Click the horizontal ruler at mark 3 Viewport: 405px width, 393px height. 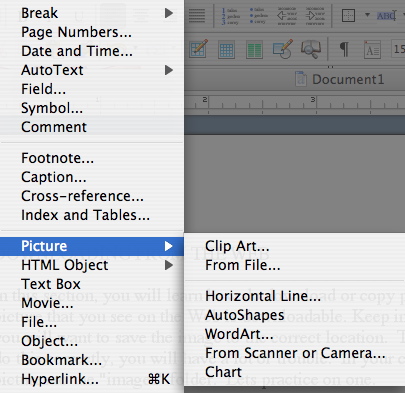click(x=313, y=99)
